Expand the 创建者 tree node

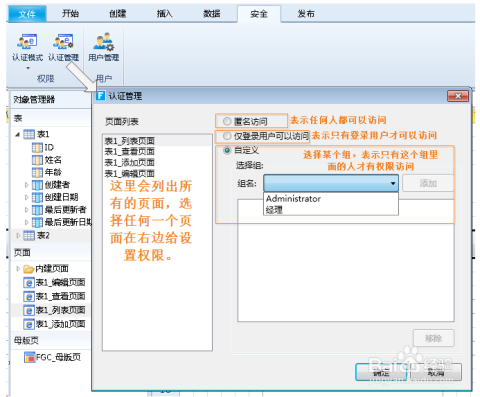(27, 185)
